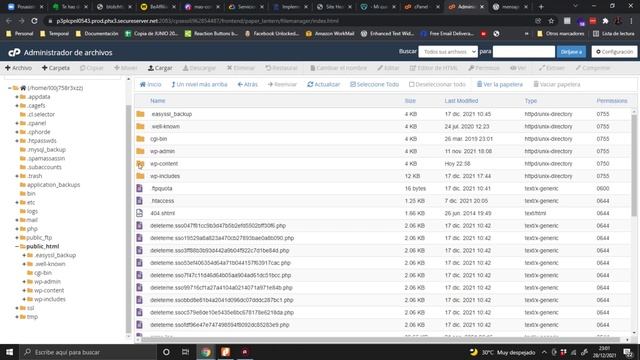Select the 404.shtml file icon
The height and width of the screenshot is (360, 640).
click(x=140, y=213)
